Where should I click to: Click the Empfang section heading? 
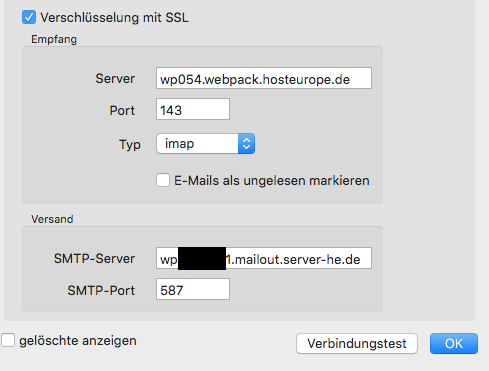[x=54, y=39]
